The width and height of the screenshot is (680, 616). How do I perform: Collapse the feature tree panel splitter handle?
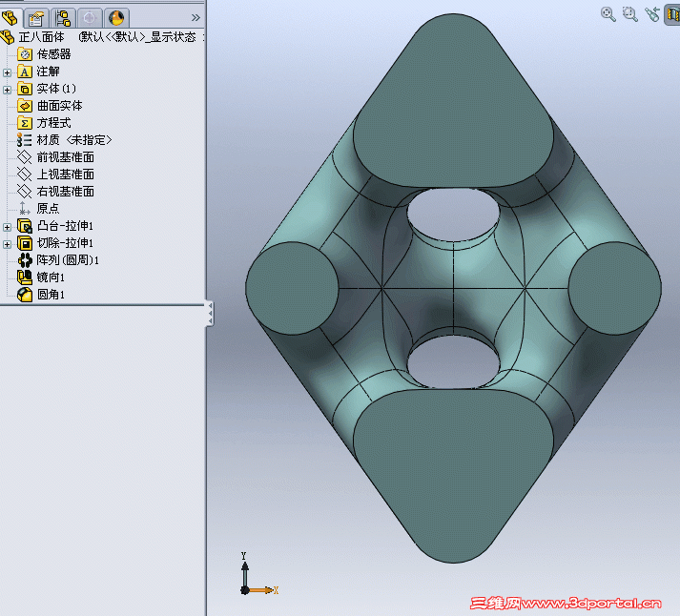pyautogui.click(x=210, y=313)
